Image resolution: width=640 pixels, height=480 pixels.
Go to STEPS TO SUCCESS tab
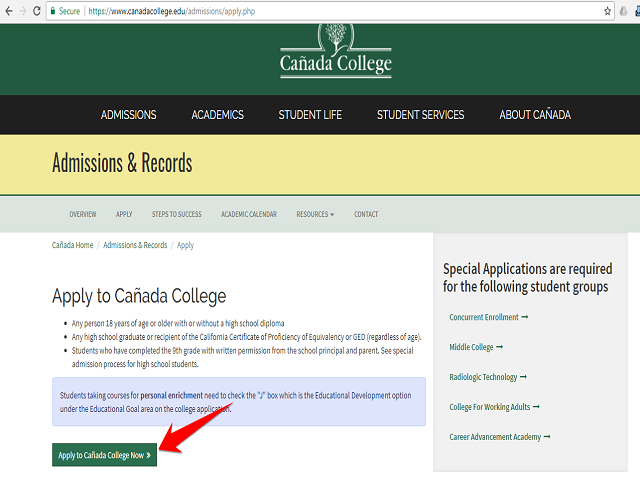coord(177,214)
